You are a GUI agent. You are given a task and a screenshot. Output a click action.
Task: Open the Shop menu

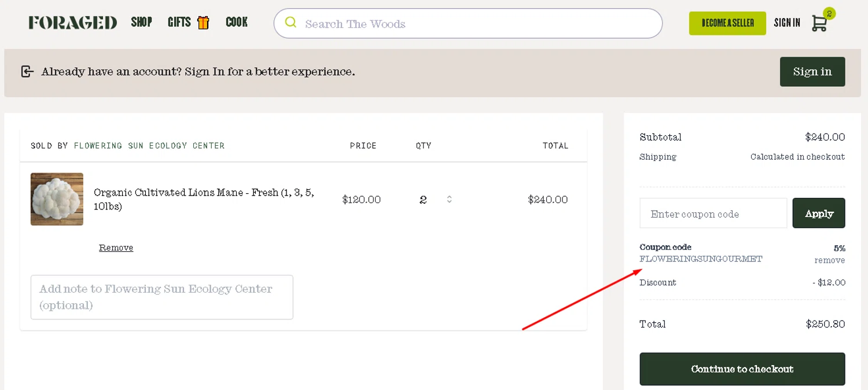(x=141, y=22)
